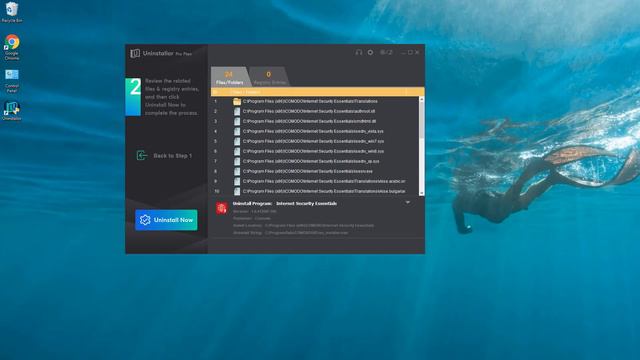Screen dimensions: 640x360
Task: Click the file icon in row 8
Action: [237, 171]
